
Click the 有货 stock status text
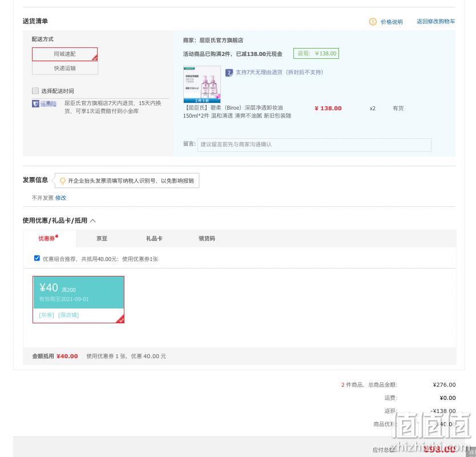[x=398, y=108]
